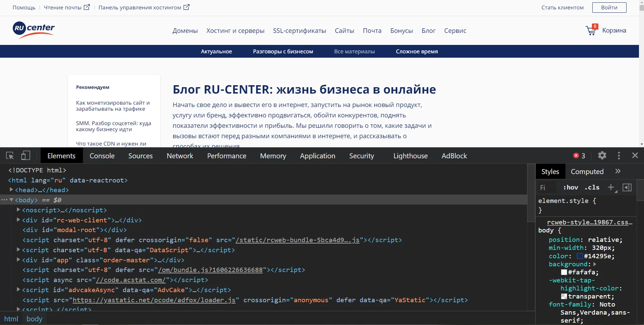Expand the background property triangle
Image resolution: width=644 pixels, height=325 pixels.
pos(595,264)
